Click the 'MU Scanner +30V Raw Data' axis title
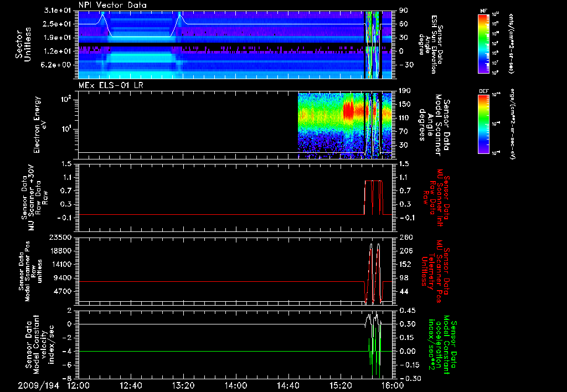 click(x=34, y=198)
